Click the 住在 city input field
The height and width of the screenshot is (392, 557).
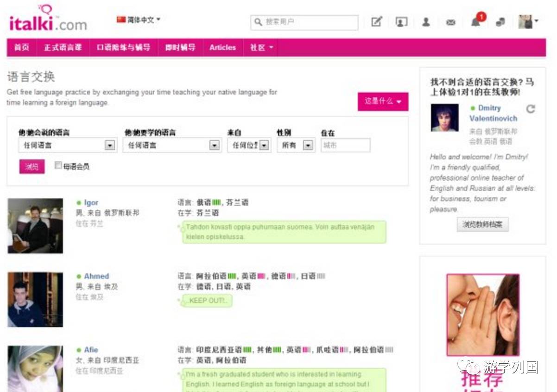pyautogui.click(x=345, y=145)
